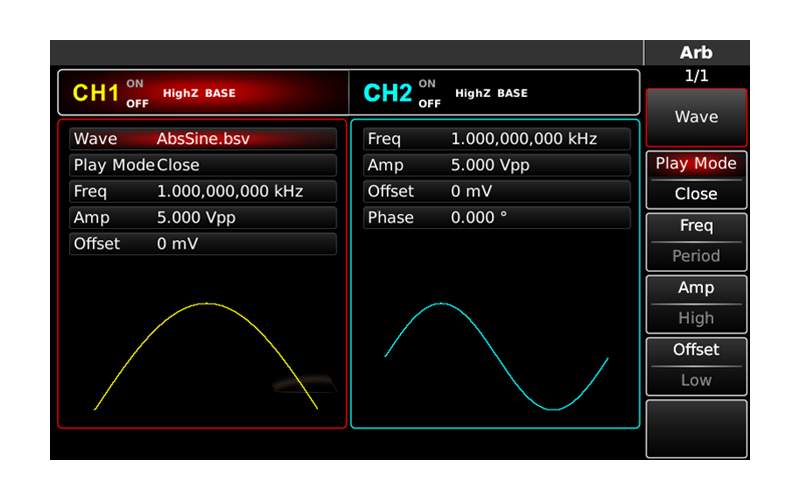Select the Wave softkey
The image size is (800, 500).
coord(696,117)
